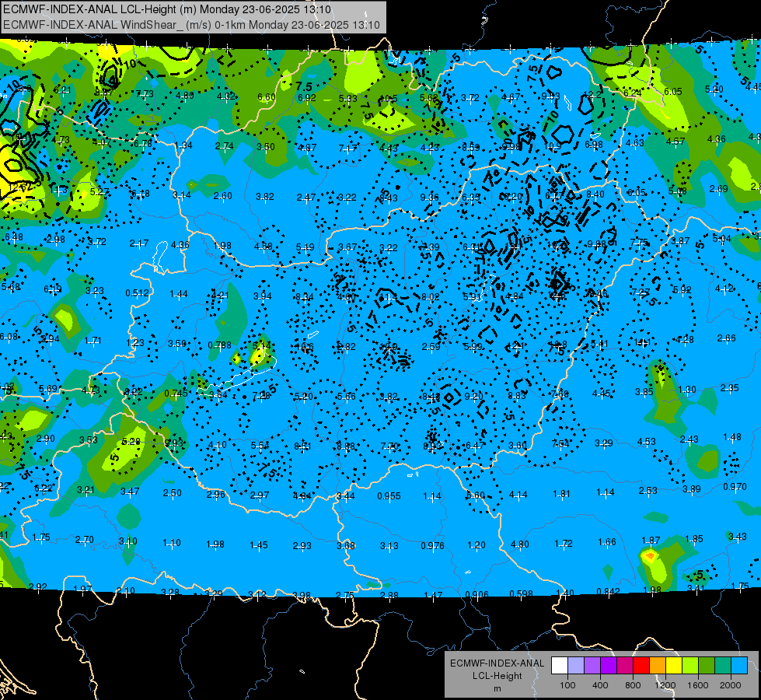Click the grid value 6.92

(x=307, y=98)
